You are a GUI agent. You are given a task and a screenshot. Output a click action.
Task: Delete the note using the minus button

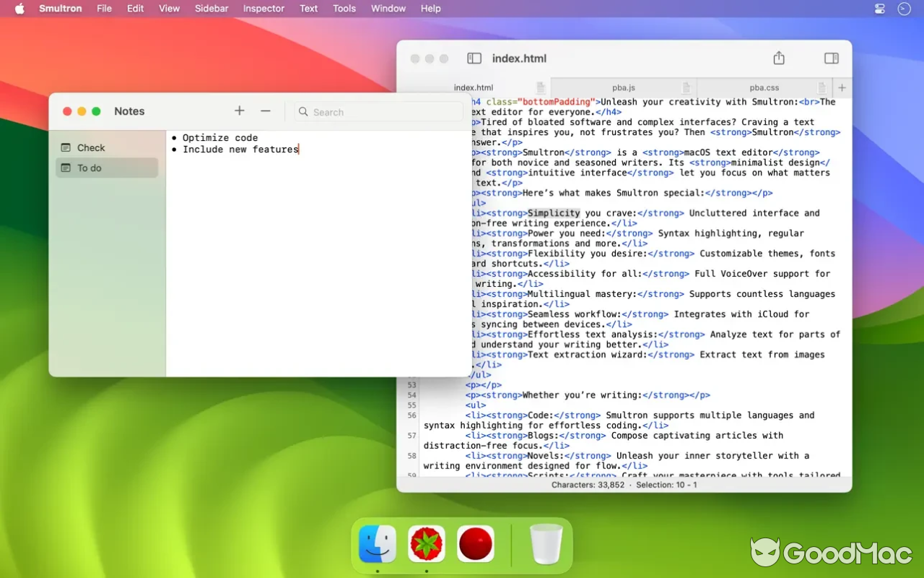[265, 111]
